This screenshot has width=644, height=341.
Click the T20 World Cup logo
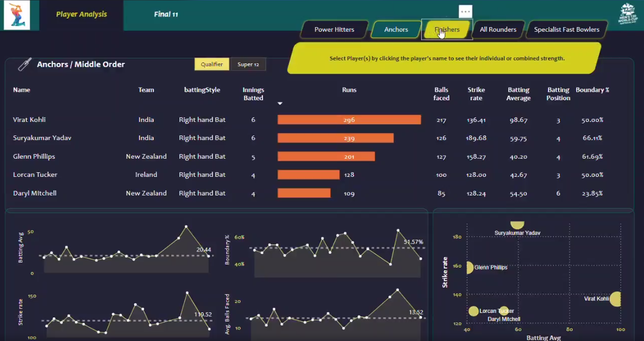click(628, 14)
